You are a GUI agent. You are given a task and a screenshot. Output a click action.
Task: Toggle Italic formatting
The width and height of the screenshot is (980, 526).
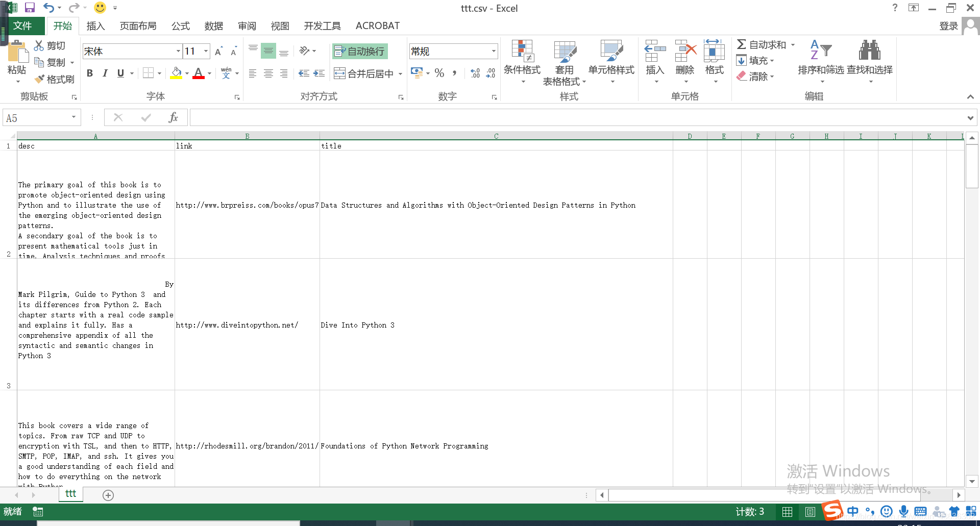(x=105, y=73)
